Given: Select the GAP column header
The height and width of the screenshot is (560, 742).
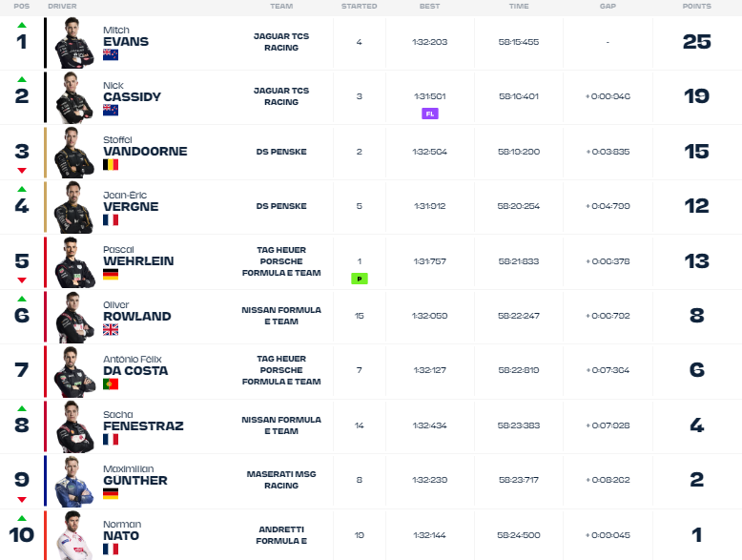Looking at the screenshot, I should (x=608, y=6).
